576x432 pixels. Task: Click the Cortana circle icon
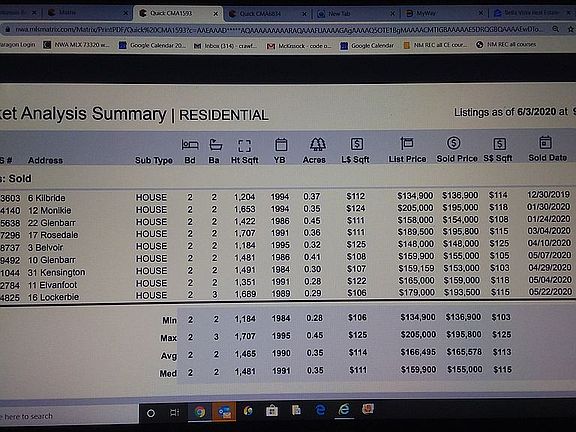coord(151,414)
